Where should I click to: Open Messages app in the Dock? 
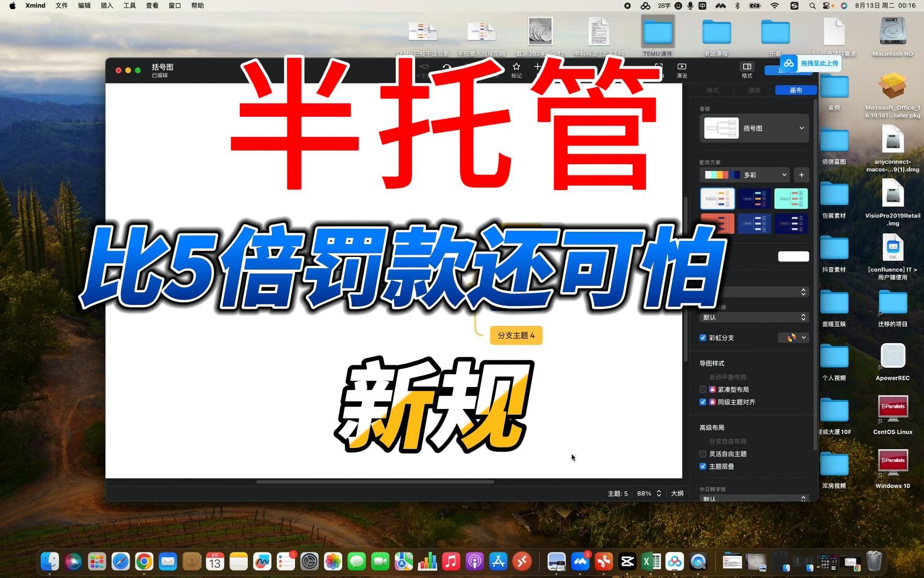pos(357,561)
